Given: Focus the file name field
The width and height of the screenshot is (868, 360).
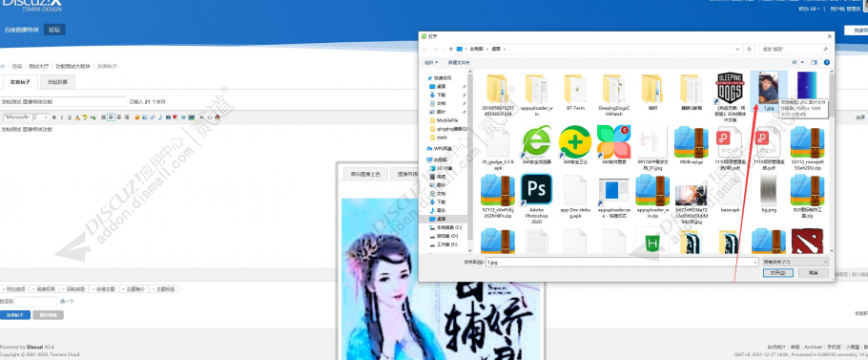Looking at the screenshot, I should pyautogui.click(x=621, y=262).
